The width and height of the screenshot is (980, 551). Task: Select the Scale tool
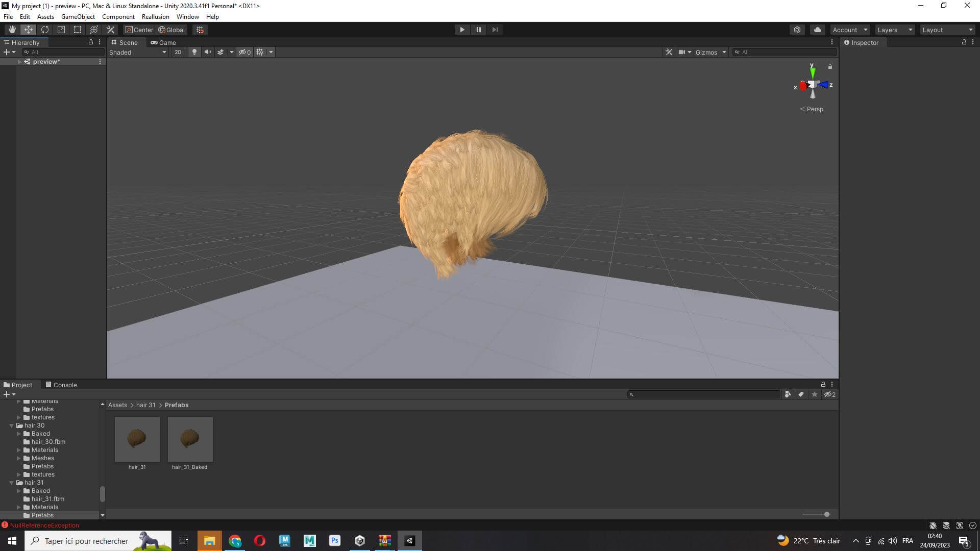[61, 30]
